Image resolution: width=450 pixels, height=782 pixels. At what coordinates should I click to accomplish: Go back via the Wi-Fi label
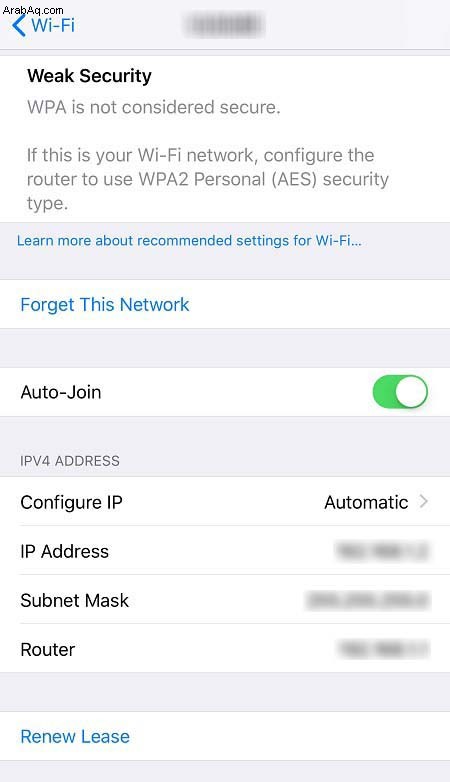click(53, 25)
